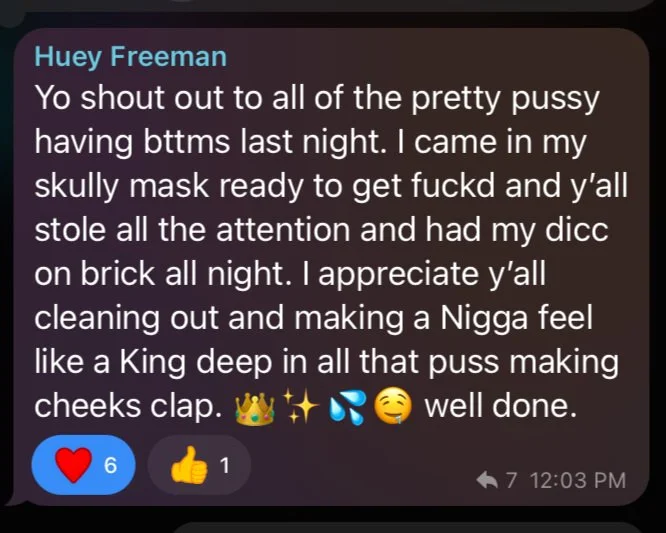Click the "well done." text at message end
This screenshot has height=533, width=666.
pyautogui.click(x=501, y=406)
